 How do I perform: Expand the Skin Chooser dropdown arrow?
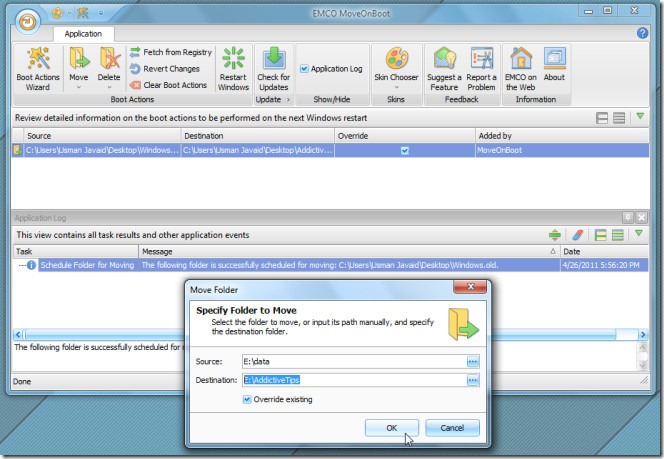[x=396, y=87]
